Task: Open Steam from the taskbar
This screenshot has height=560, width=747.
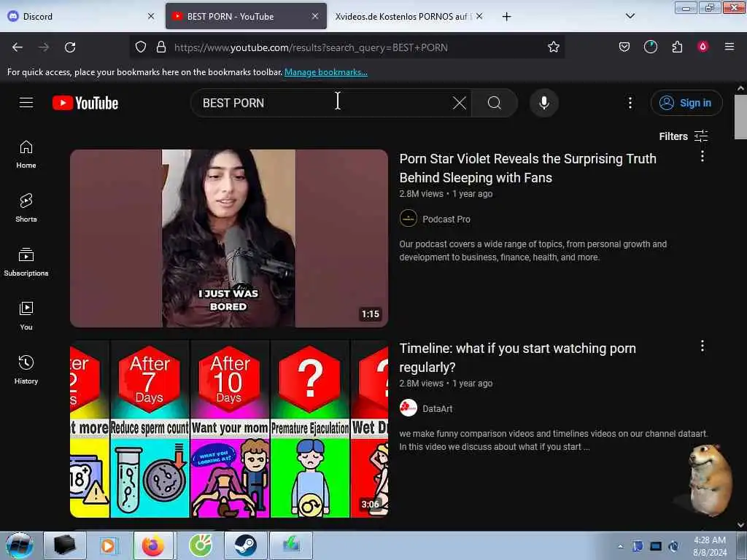Action: coord(245,545)
